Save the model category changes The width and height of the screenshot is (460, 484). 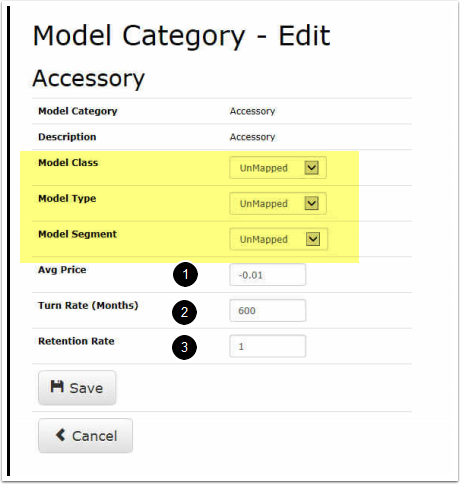[77, 388]
